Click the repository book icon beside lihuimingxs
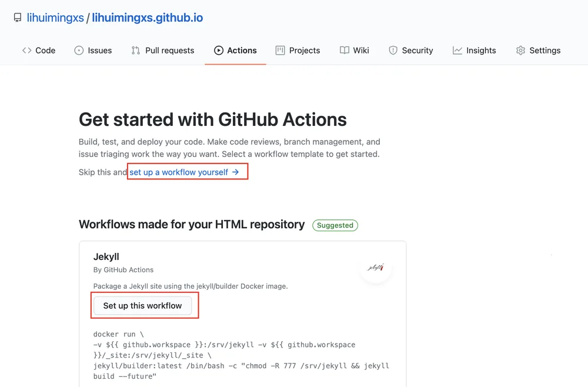This screenshot has width=588, height=387. click(x=17, y=18)
